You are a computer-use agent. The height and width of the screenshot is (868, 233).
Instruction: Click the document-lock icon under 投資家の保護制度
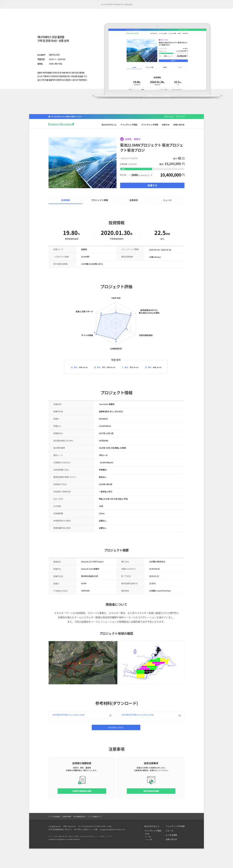82,780
